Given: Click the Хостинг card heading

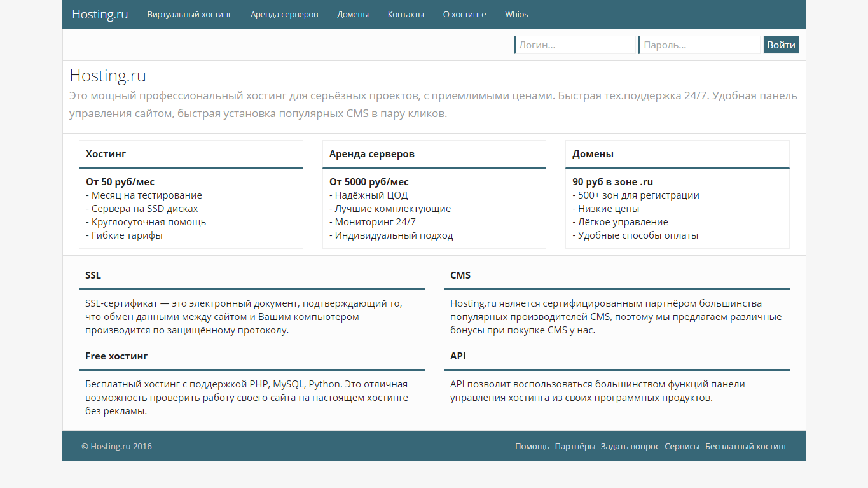Looking at the screenshot, I should point(106,154).
